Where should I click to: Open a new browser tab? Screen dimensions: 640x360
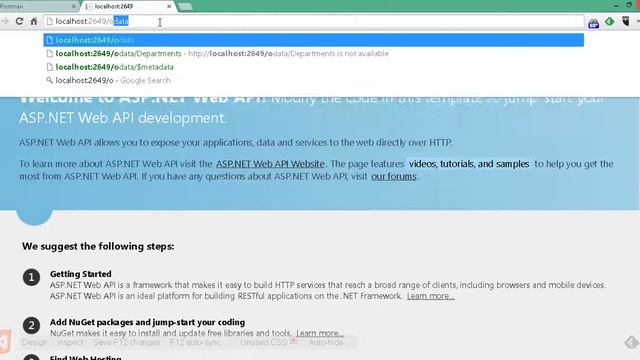(x=185, y=7)
